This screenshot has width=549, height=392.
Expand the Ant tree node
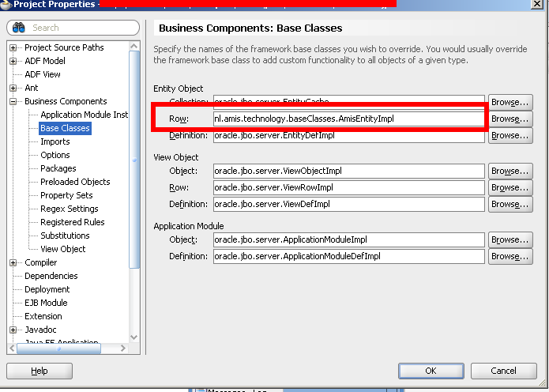pyautogui.click(x=13, y=88)
